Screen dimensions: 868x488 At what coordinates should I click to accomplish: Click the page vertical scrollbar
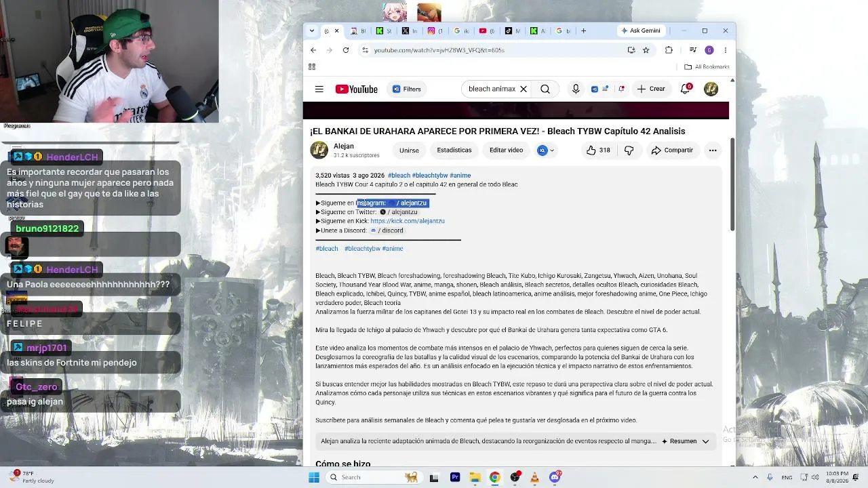pos(732,183)
